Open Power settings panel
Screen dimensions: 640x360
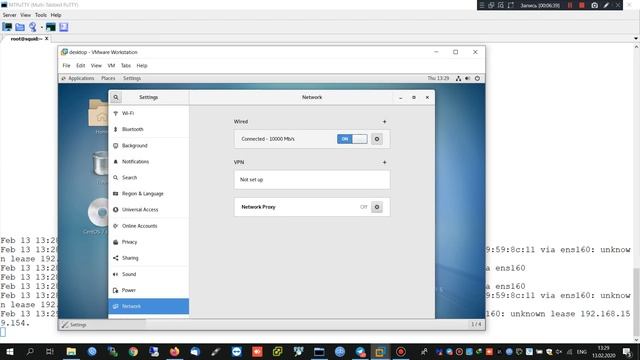click(149, 290)
